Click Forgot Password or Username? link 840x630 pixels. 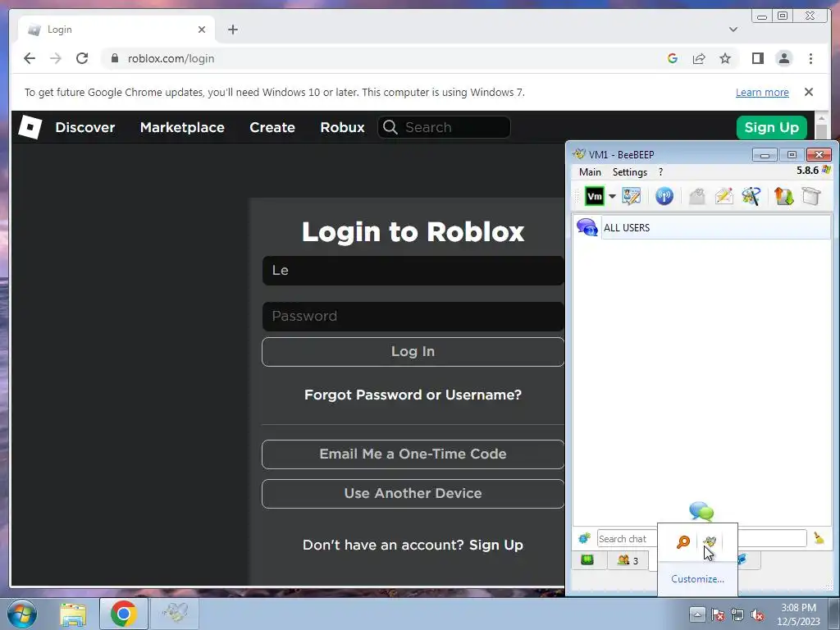413,395
